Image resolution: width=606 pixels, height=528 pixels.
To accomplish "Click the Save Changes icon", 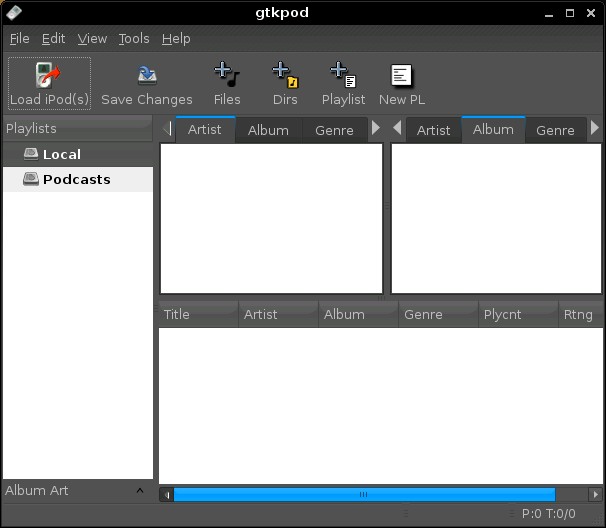I will coord(147,75).
